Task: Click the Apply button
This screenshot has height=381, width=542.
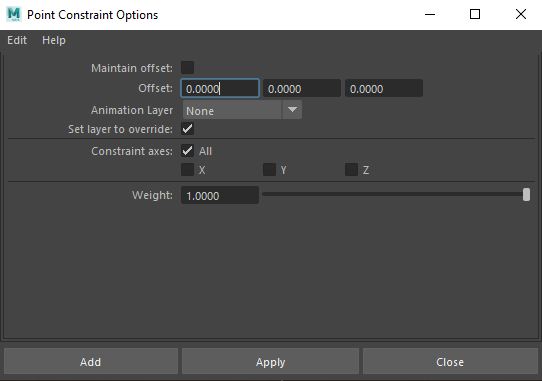Action: [270, 361]
